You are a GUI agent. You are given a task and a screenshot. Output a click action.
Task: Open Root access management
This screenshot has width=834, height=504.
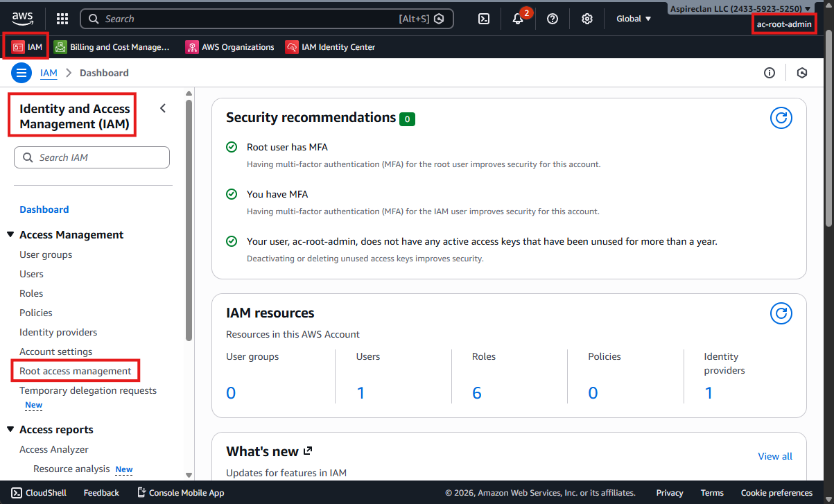[75, 371]
